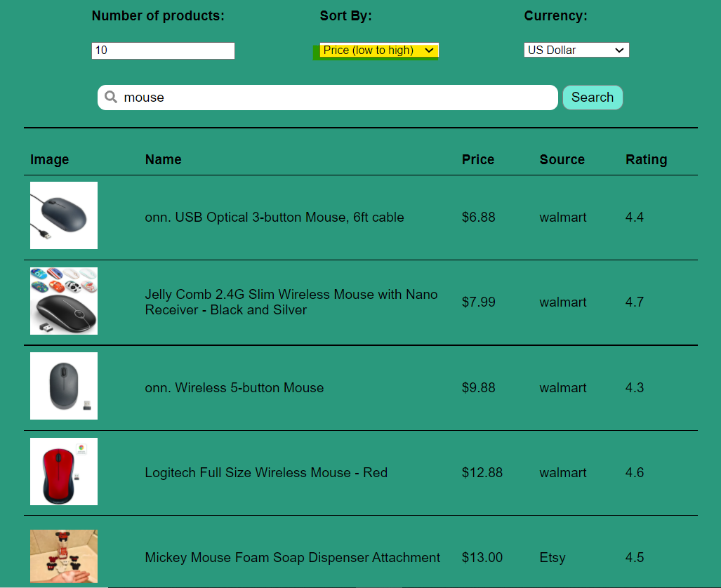This screenshot has height=588, width=721.
Task: Click the Search button
Action: point(593,98)
